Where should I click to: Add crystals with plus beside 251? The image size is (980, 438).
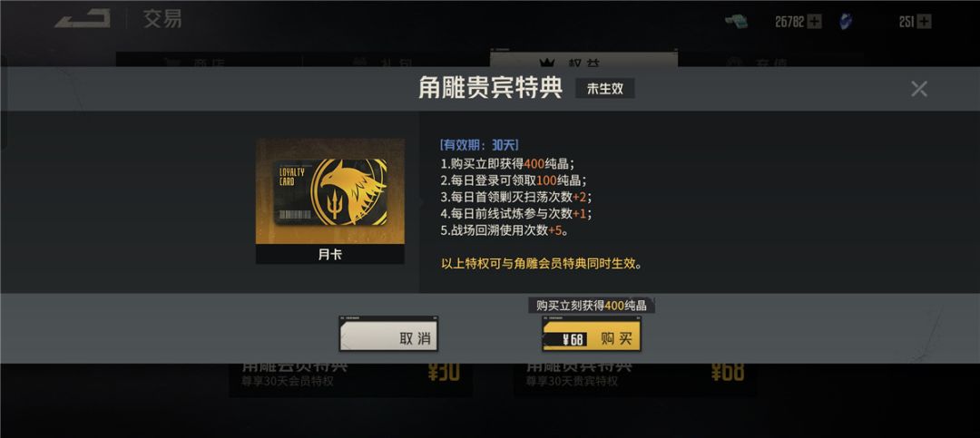tap(925, 22)
